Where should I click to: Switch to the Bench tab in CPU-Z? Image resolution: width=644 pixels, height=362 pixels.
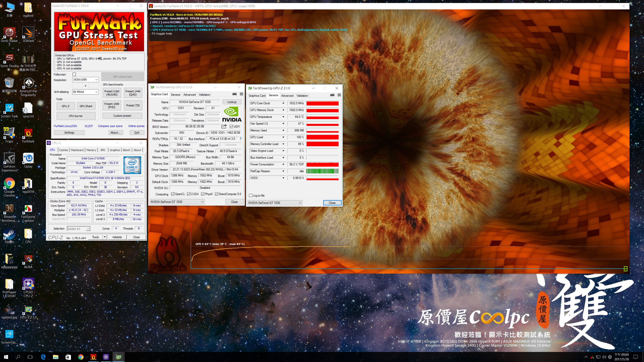tap(126, 150)
